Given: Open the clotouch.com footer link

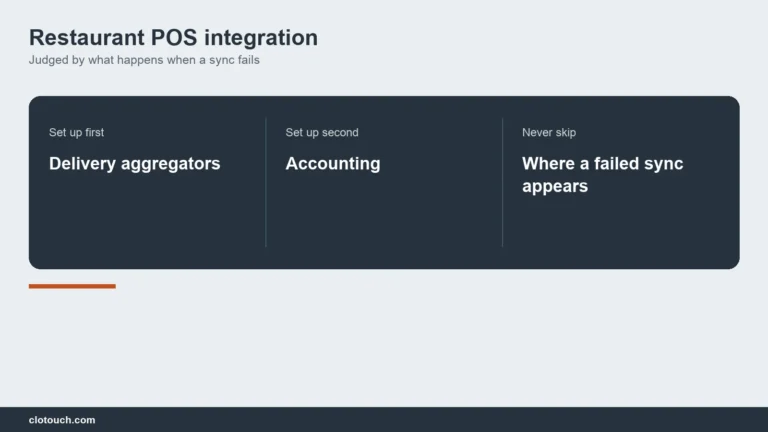Looking at the screenshot, I should tap(62, 420).
